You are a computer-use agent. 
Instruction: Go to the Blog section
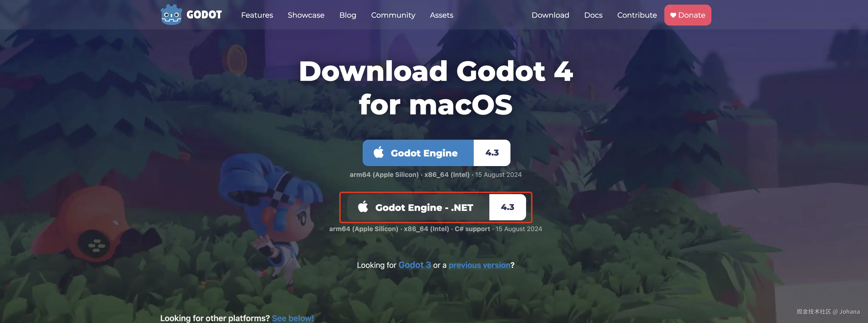coord(347,15)
